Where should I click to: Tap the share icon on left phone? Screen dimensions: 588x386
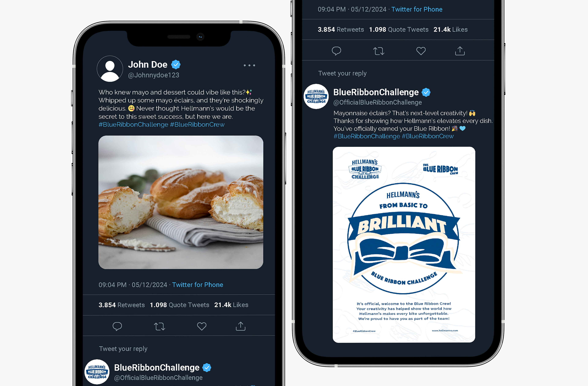(x=240, y=326)
